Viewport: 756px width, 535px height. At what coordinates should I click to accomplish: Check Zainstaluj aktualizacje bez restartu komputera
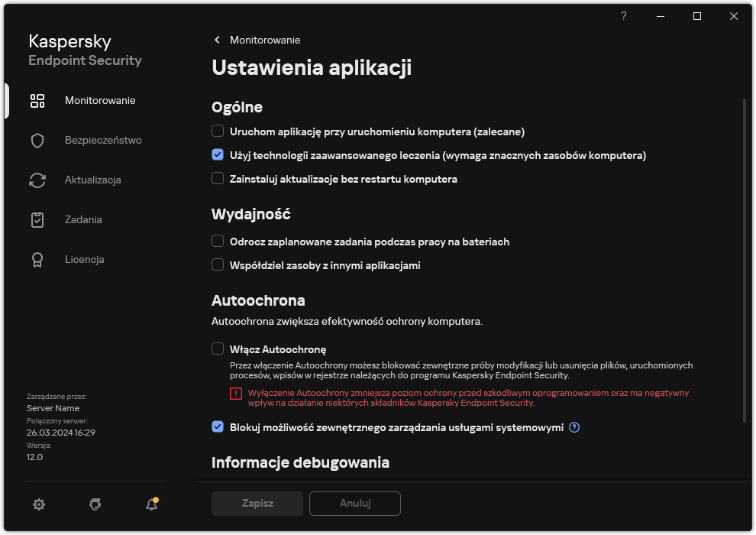click(216, 179)
